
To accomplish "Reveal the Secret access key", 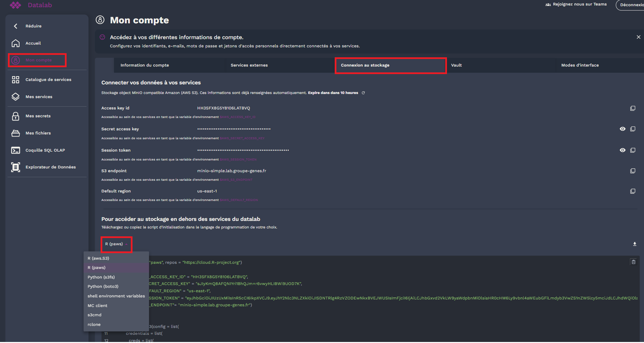I will pyautogui.click(x=623, y=129).
